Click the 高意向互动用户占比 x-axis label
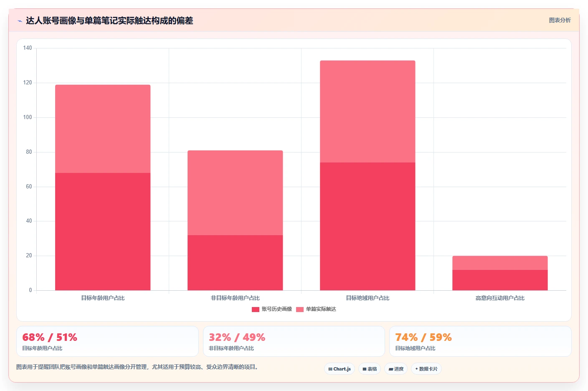The image size is (588, 391). [x=500, y=298]
